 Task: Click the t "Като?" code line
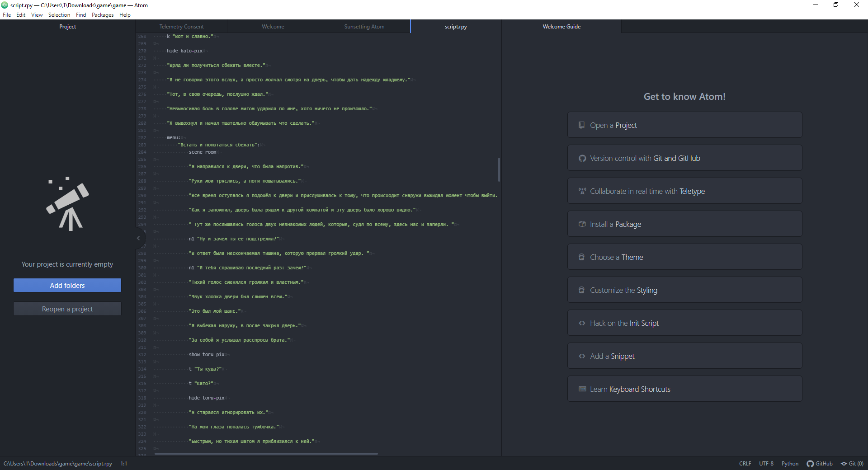pos(201,384)
